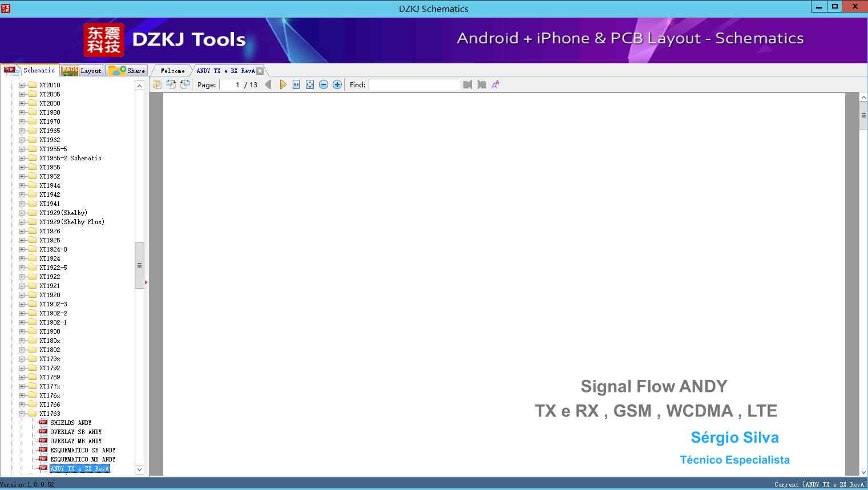Select the XT180x folder

50,341
